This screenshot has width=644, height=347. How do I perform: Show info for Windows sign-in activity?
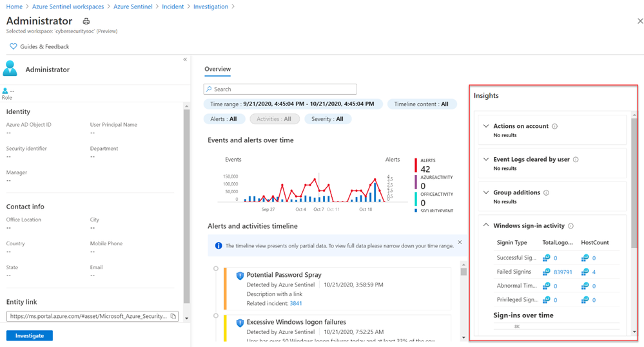tap(571, 226)
